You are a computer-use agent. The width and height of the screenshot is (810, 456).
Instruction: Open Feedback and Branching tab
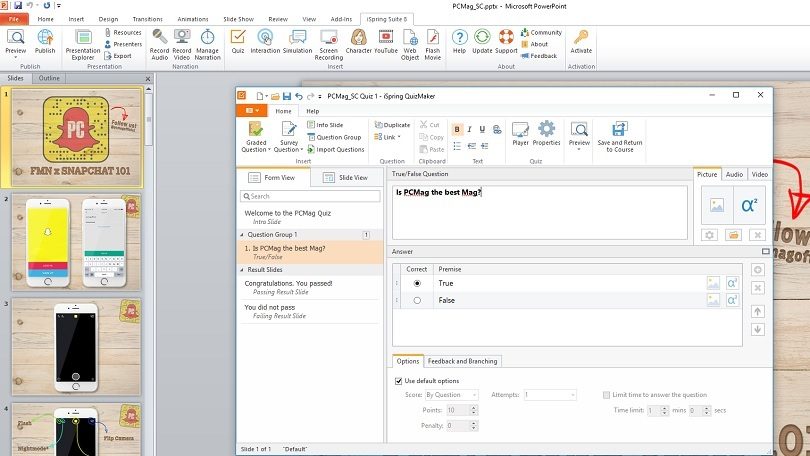(462, 361)
